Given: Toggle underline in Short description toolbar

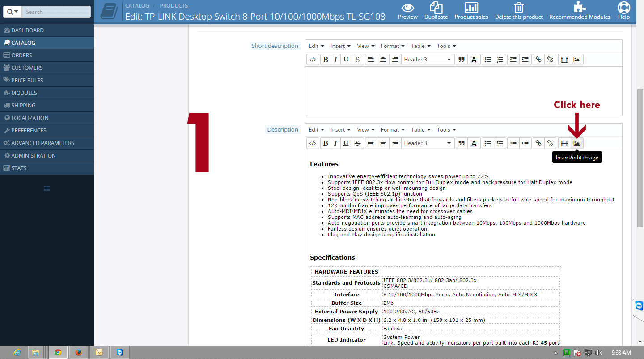Looking at the screenshot, I should coord(346,60).
